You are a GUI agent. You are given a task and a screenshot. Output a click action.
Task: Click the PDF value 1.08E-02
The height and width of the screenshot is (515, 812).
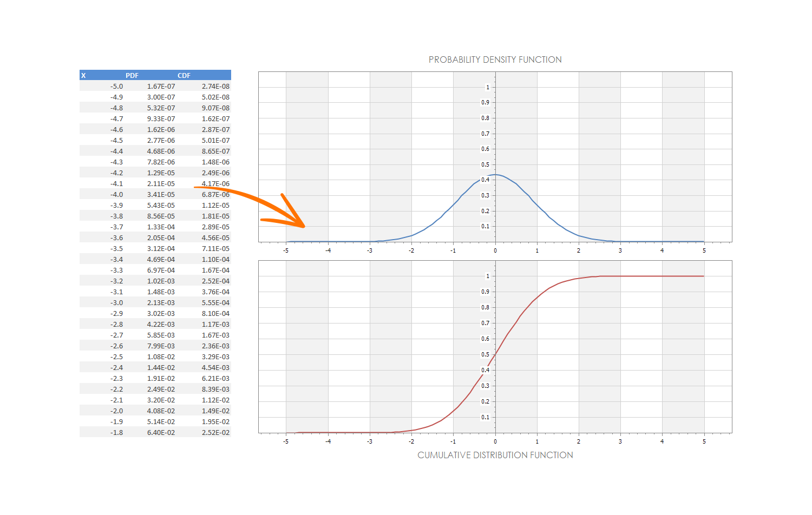pos(161,357)
